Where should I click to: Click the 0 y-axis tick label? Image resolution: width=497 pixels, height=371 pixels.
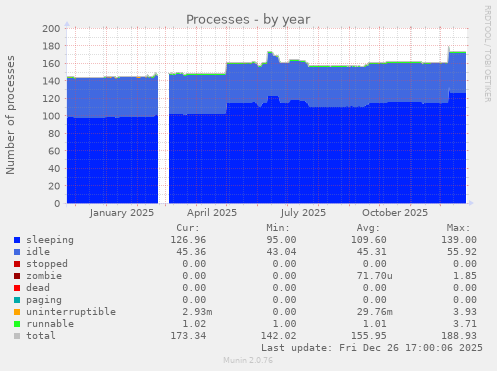click(x=57, y=204)
